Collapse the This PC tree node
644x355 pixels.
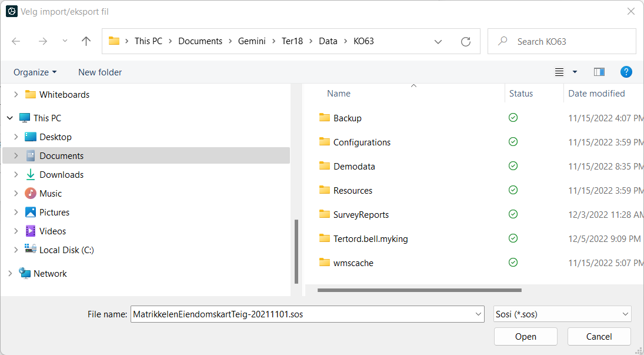coord(10,118)
